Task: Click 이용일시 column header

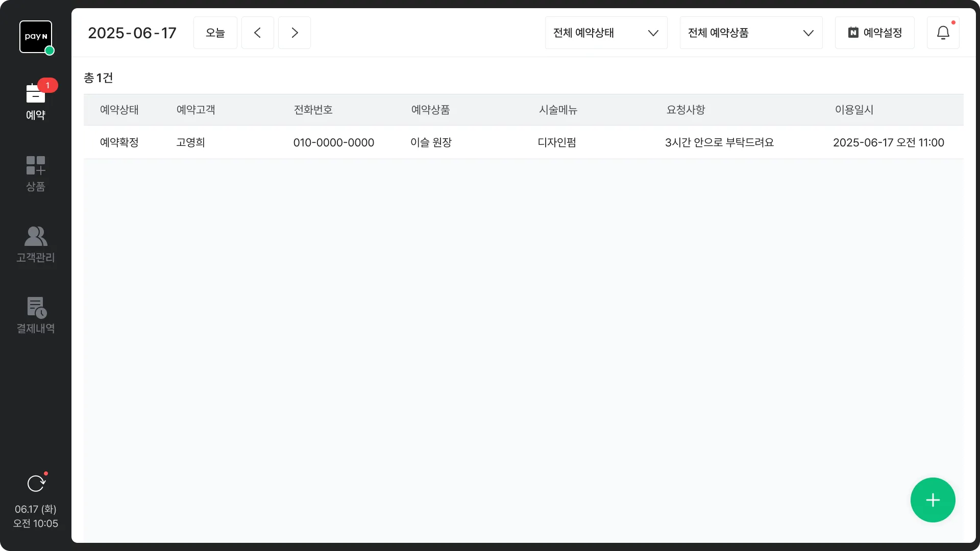Action: 854,110
